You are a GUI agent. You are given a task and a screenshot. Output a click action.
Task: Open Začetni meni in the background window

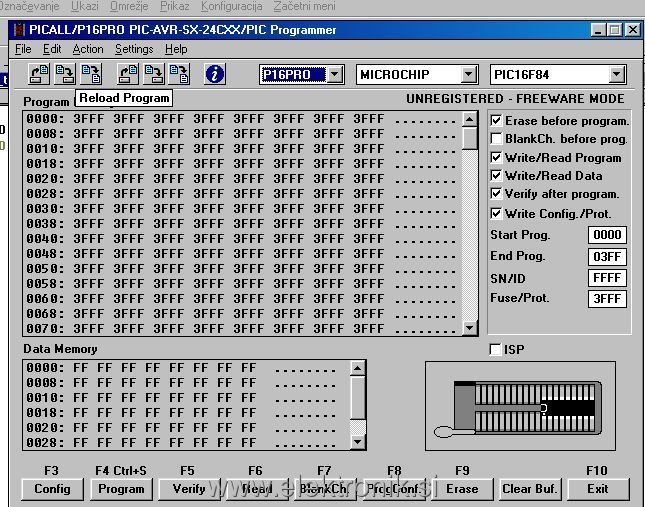point(304,6)
